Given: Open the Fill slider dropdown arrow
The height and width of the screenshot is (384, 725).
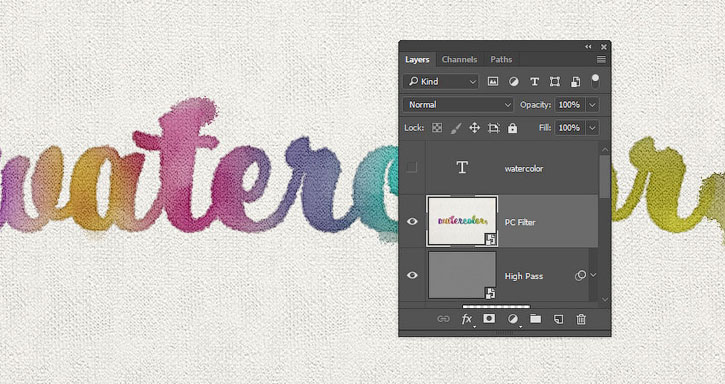Looking at the screenshot, I should pyautogui.click(x=592, y=128).
